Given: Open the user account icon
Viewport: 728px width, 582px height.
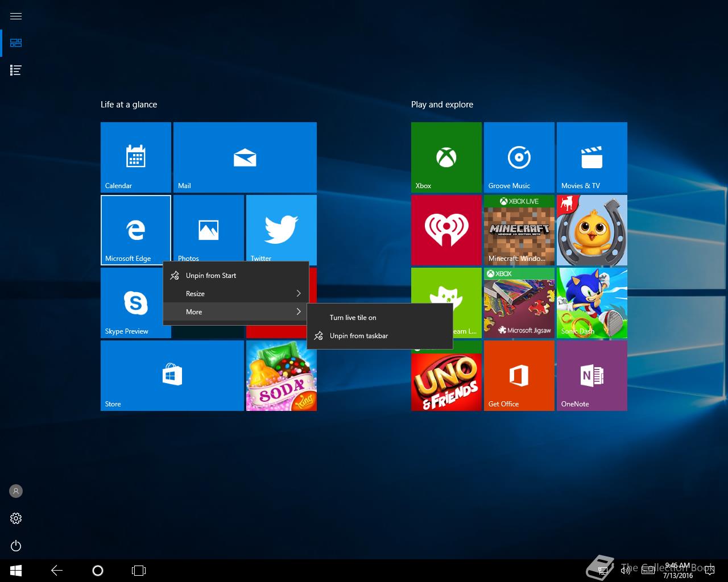Looking at the screenshot, I should pyautogui.click(x=16, y=491).
